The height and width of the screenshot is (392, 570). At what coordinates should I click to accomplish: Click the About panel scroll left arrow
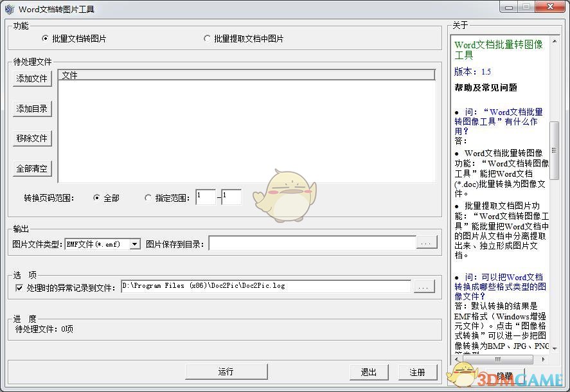point(457,359)
